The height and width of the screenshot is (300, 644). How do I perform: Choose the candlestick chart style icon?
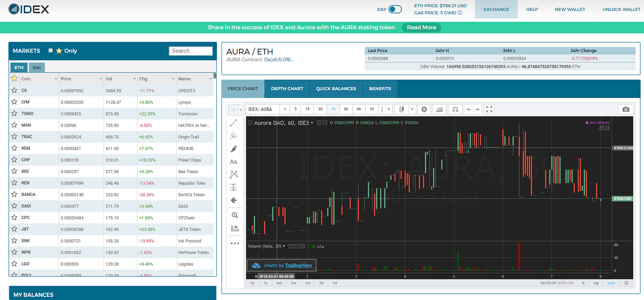click(x=401, y=109)
